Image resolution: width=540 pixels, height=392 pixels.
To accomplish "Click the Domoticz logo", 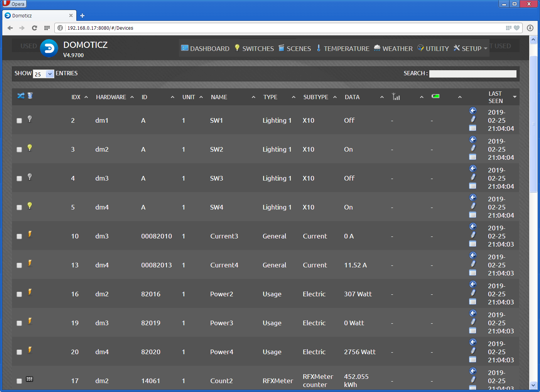I will pos(49,48).
